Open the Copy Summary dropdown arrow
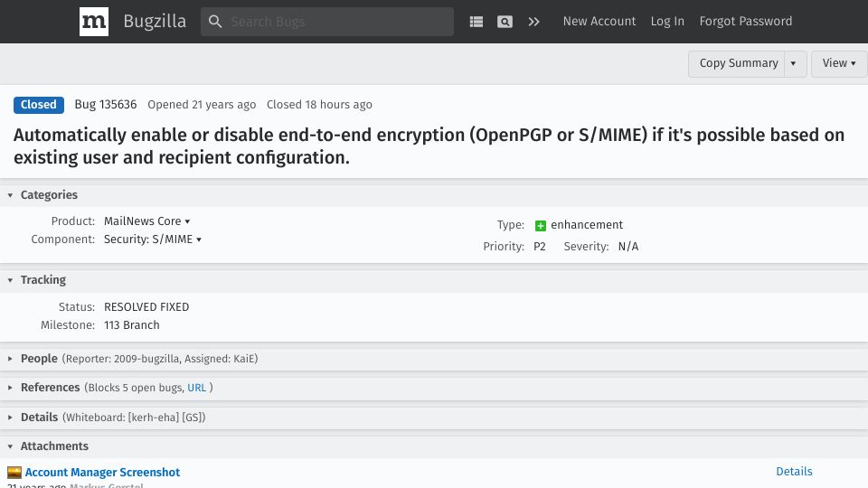This screenshot has height=488, width=868. coord(793,63)
